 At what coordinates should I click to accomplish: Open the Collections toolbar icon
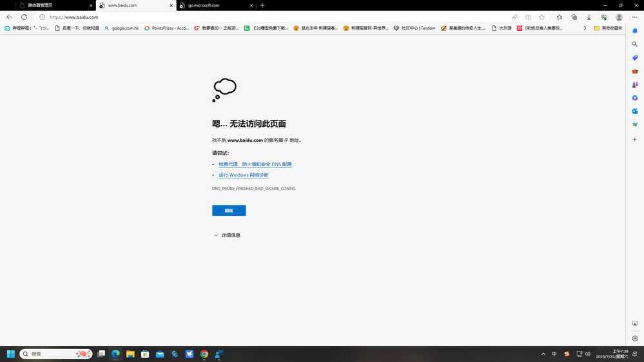pyautogui.click(x=574, y=17)
